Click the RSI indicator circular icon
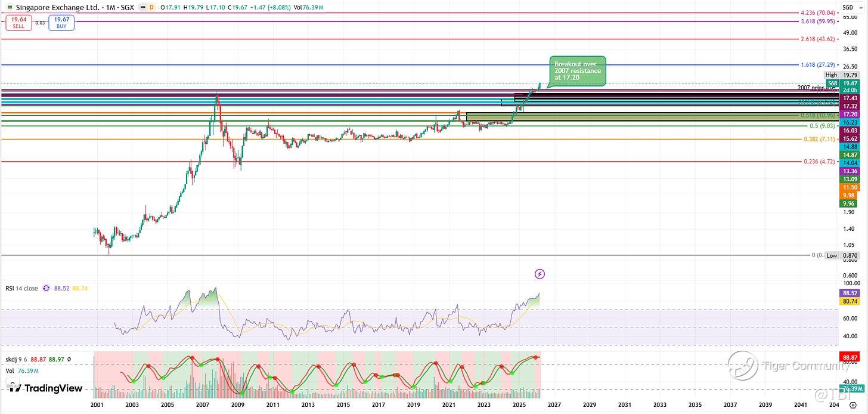The height and width of the screenshot is (414, 868). click(46, 288)
